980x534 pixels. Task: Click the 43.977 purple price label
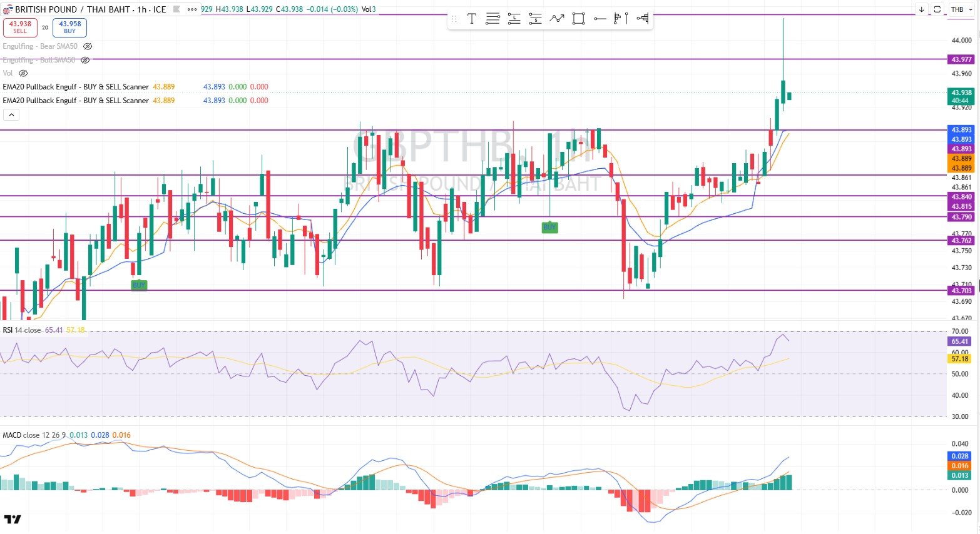click(961, 59)
